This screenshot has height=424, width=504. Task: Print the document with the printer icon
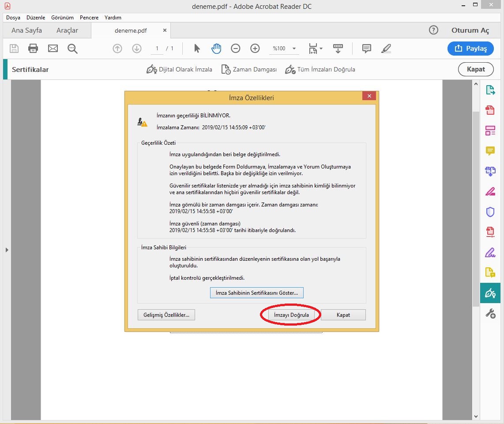[33, 49]
